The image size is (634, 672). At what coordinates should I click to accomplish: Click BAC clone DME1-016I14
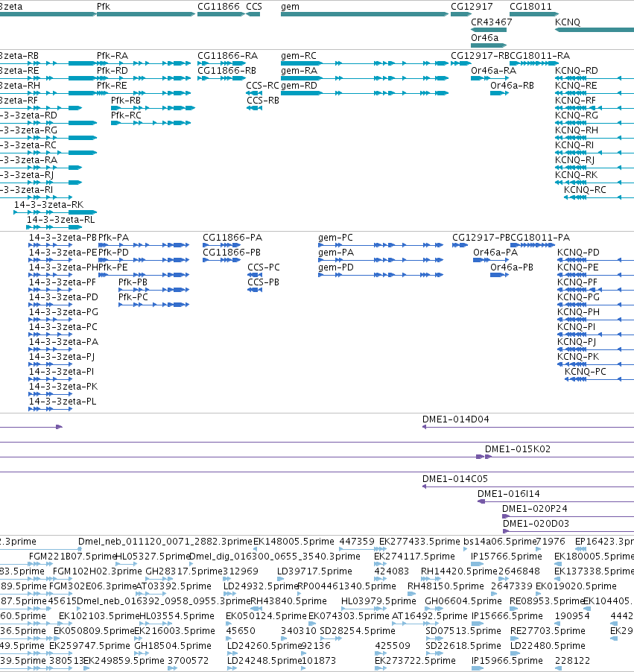pyautogui.click(x=508, y=494)
